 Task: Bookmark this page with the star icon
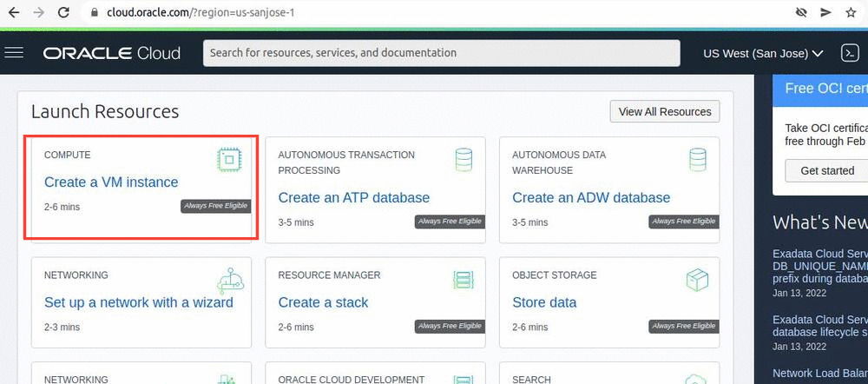point(852,12)
